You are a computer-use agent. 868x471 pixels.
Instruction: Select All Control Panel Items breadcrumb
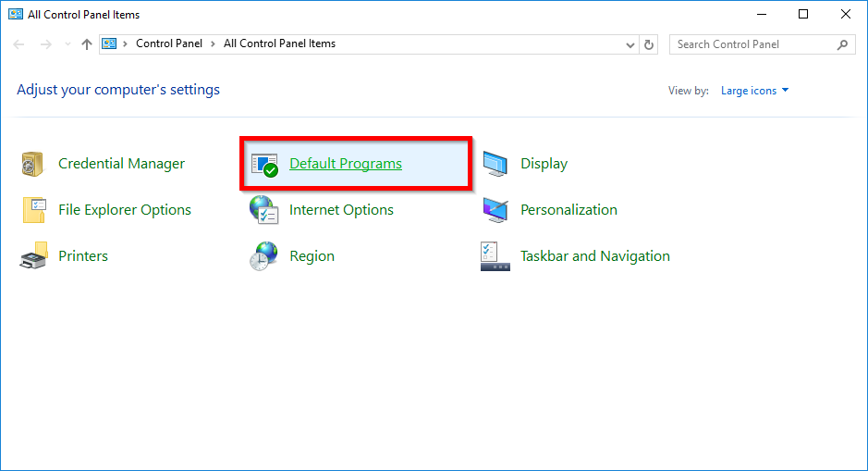(279, 43)
